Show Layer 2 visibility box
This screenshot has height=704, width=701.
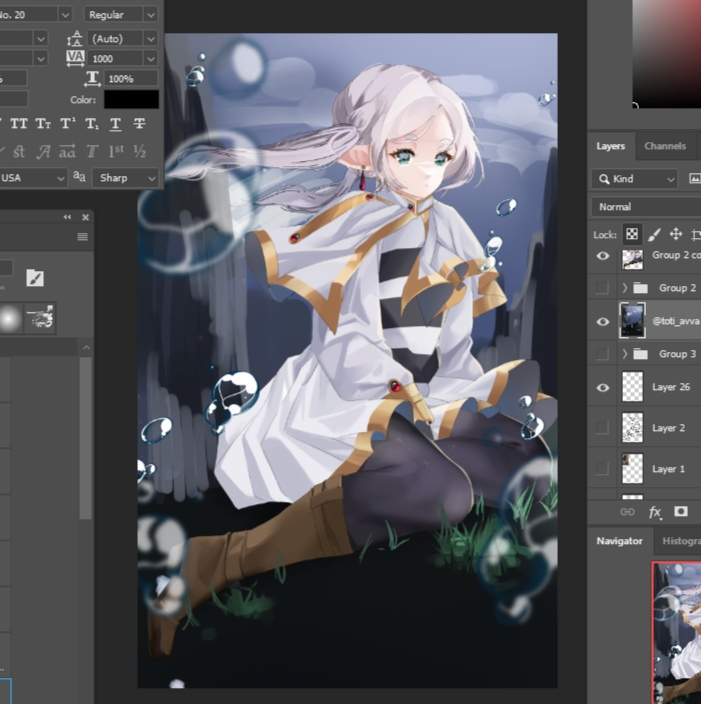point(602,428)
